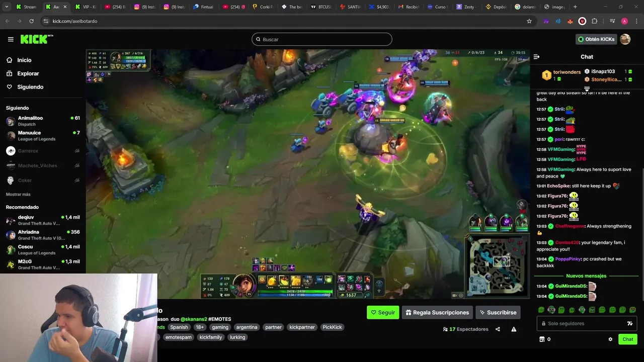Reload the page in the browser

(x=31, y=21)
